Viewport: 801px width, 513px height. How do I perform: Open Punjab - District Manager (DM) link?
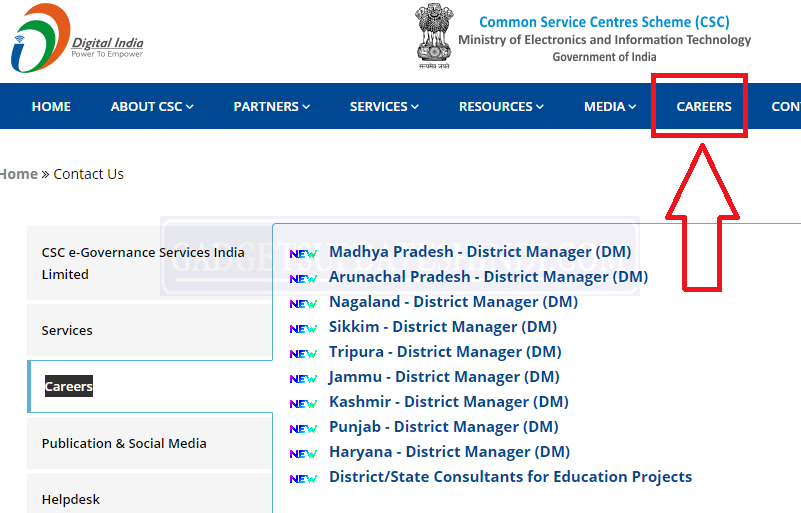(x=444, y=427)
